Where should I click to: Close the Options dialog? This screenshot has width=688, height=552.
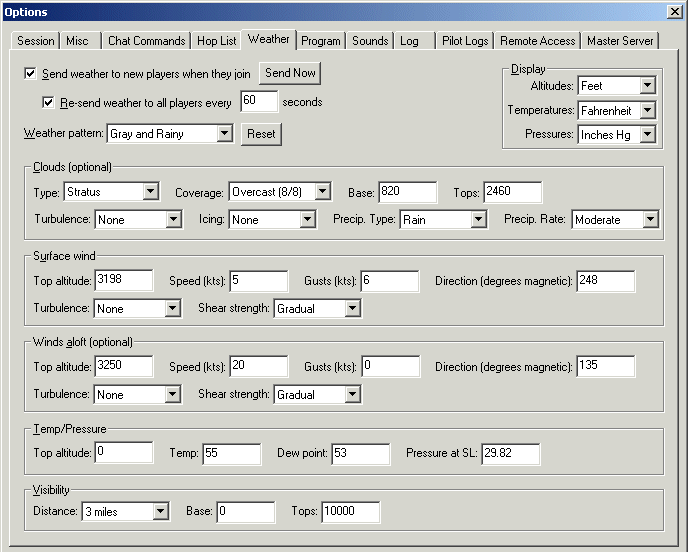[x=674, y=11]
